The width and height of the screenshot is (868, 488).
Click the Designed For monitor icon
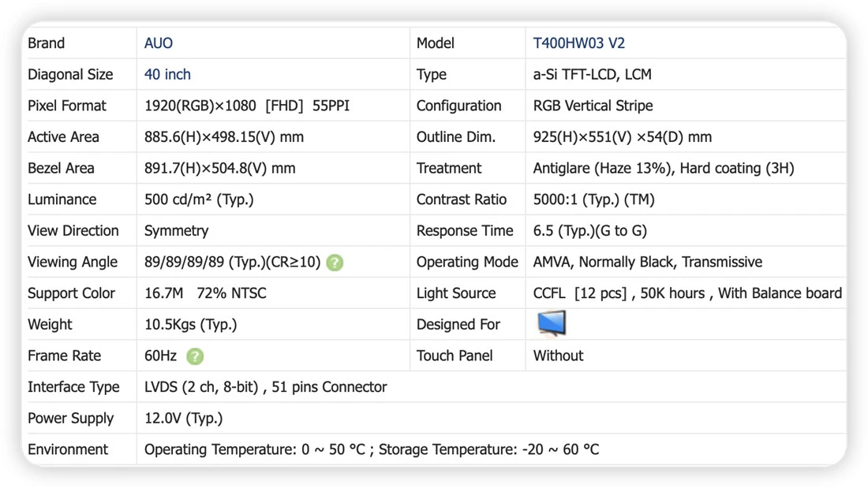(x=552, y=324)
